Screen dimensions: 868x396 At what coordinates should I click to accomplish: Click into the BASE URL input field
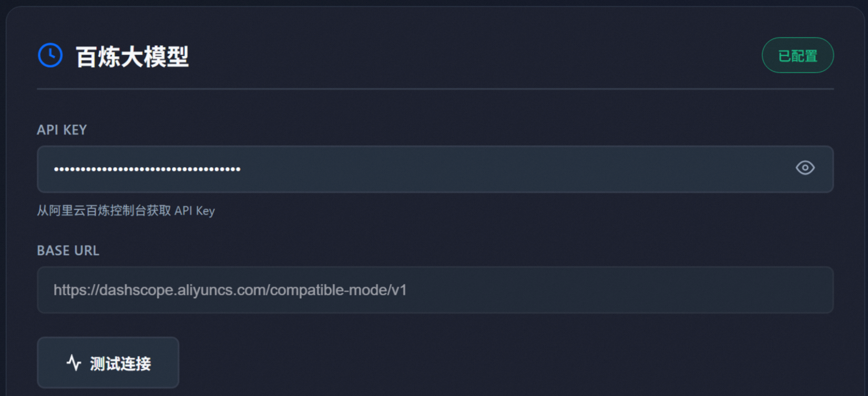[578, 290]
